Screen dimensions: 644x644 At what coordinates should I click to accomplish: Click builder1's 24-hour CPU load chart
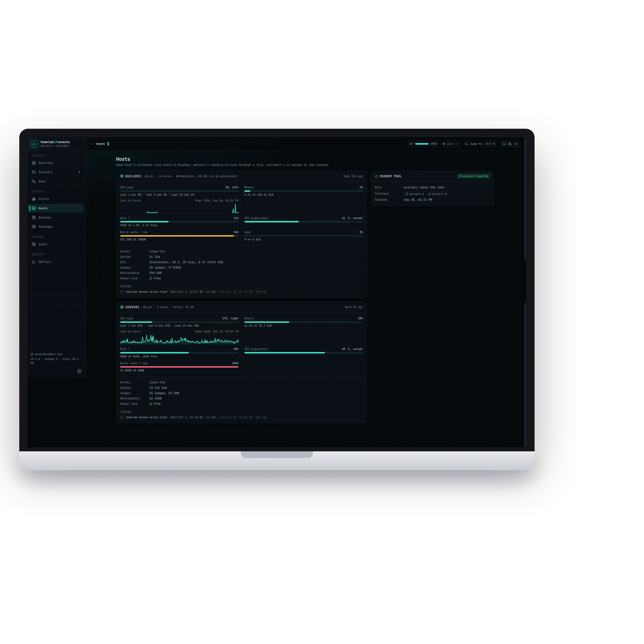point(179,208)
